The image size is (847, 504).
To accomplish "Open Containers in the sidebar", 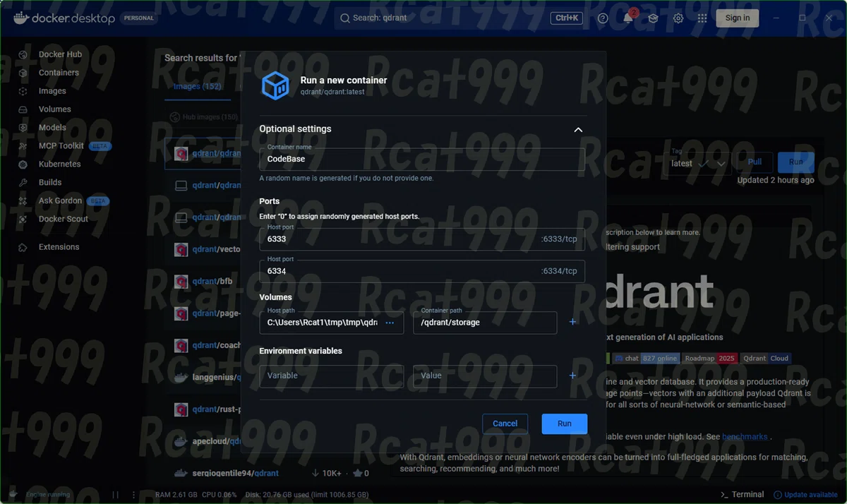I will coord(59,73).
